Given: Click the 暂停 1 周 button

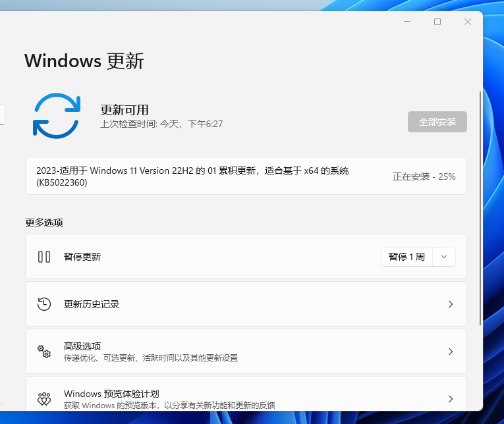Looking at the screenshot, I should (x=407, y=257).
